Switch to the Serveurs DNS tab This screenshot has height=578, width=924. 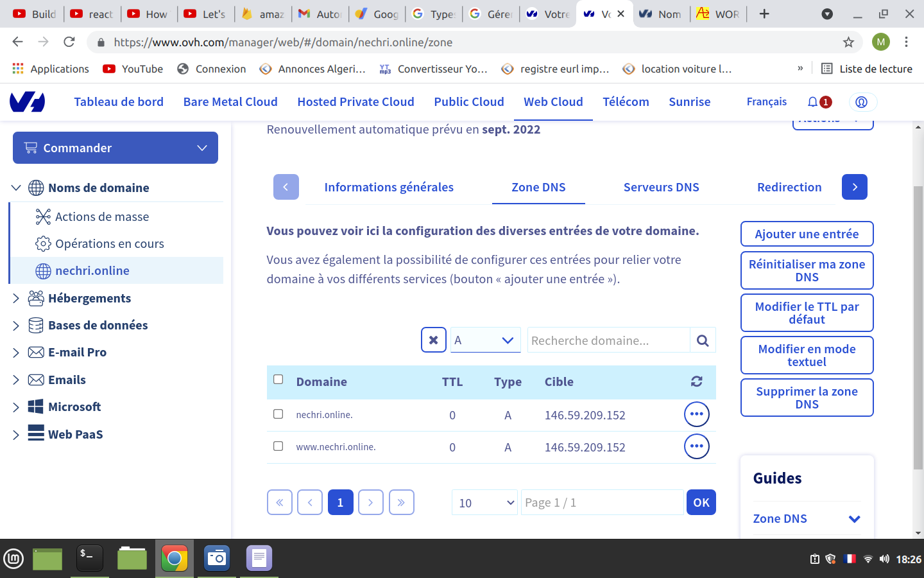(661, 188)
